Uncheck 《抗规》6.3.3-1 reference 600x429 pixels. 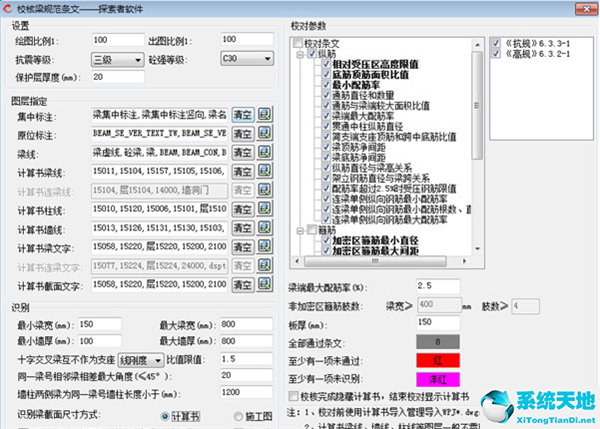click(496, 43)
